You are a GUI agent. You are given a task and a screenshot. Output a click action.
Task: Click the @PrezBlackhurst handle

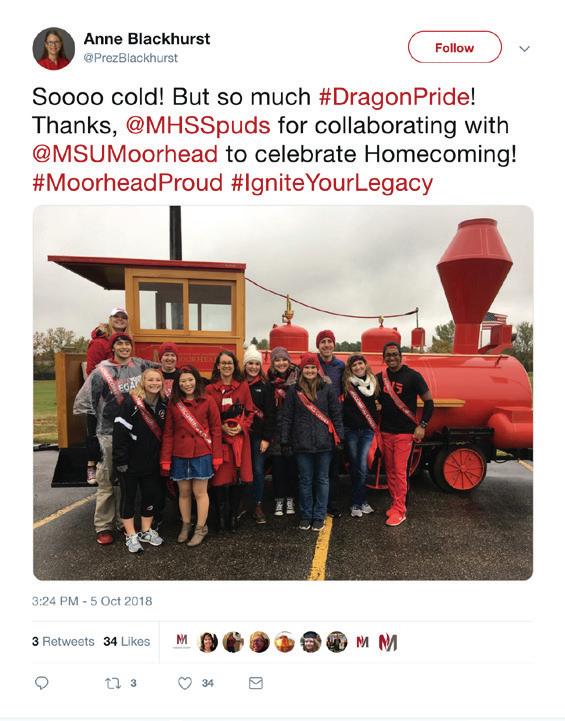[x=131, y=58]
